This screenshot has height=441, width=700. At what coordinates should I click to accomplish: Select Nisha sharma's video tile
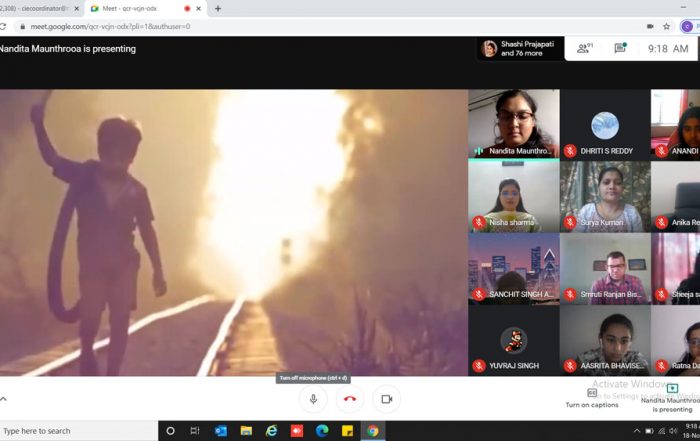point(513,196)
